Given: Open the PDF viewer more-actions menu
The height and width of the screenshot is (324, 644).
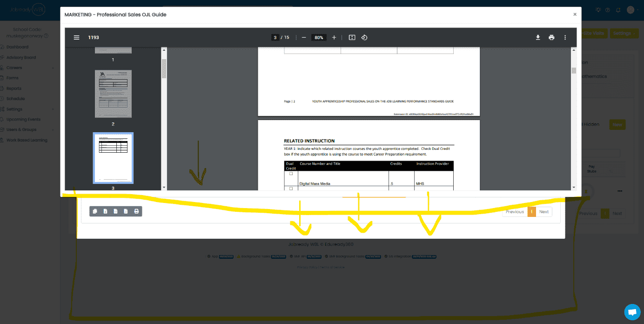Looking at the screenshot, I should point(565,38).
